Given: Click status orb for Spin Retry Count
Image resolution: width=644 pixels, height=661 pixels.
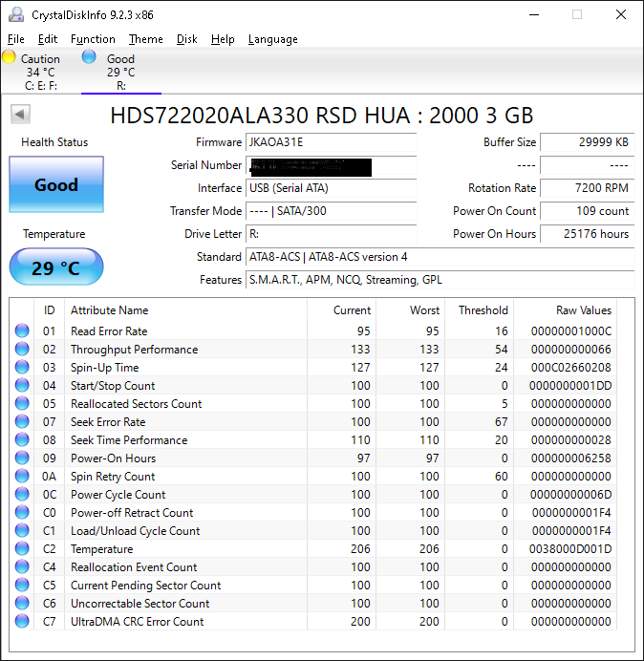Looking at the screenshot, I should [22, 476].
